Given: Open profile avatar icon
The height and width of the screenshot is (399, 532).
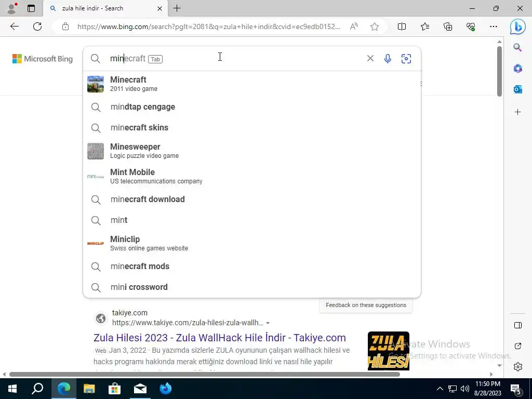Looking at the screenshot, I should click(x=12, y=8).
